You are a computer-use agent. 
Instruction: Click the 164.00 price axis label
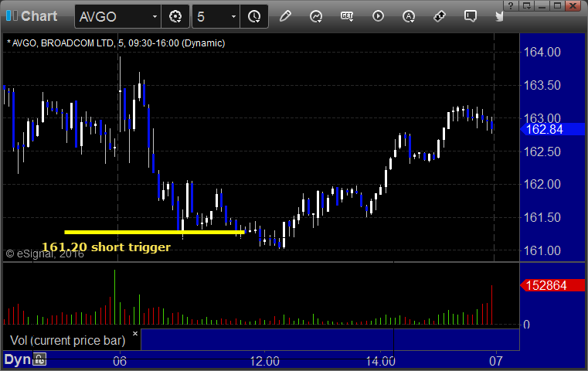point(542,52)
